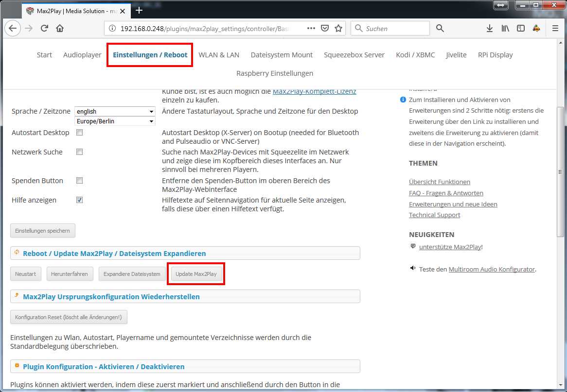Click the browser forward arrow
Viewport: 567px width, 392px height.
[29, 28]
